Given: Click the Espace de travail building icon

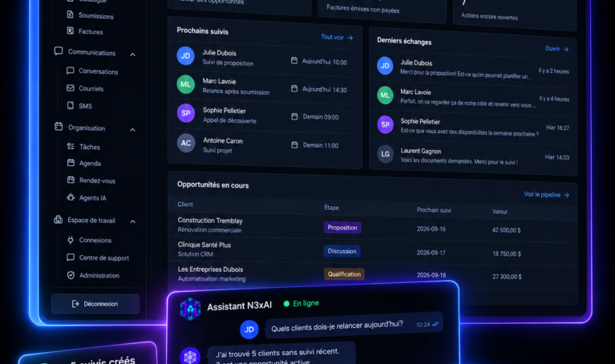Looking at the screenshot, I should click(58, 220).
